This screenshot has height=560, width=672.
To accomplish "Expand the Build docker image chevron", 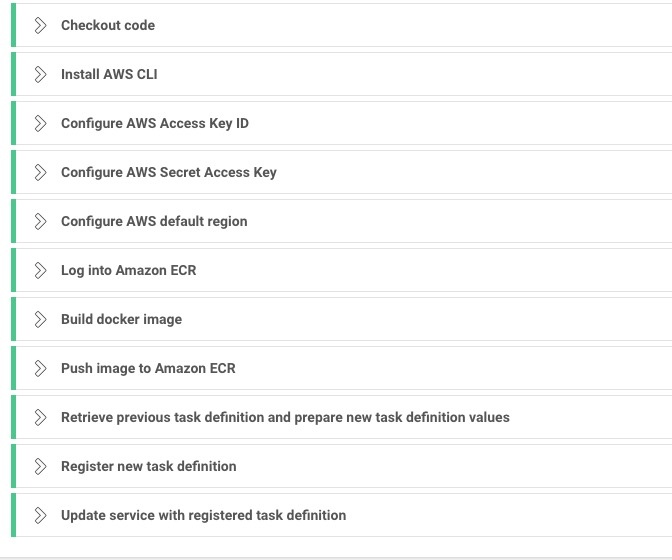I will coord(40,319).
